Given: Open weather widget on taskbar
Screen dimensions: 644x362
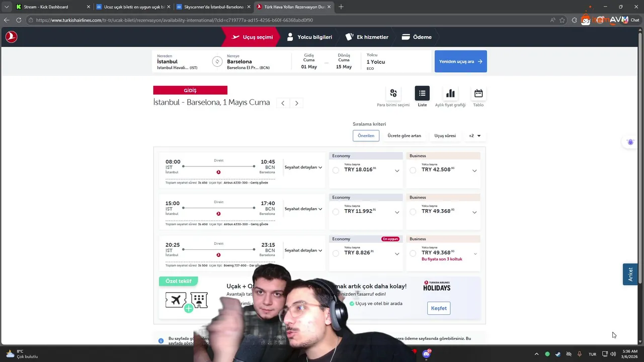Looking at the screenshot, I should (x=22, y=354).
